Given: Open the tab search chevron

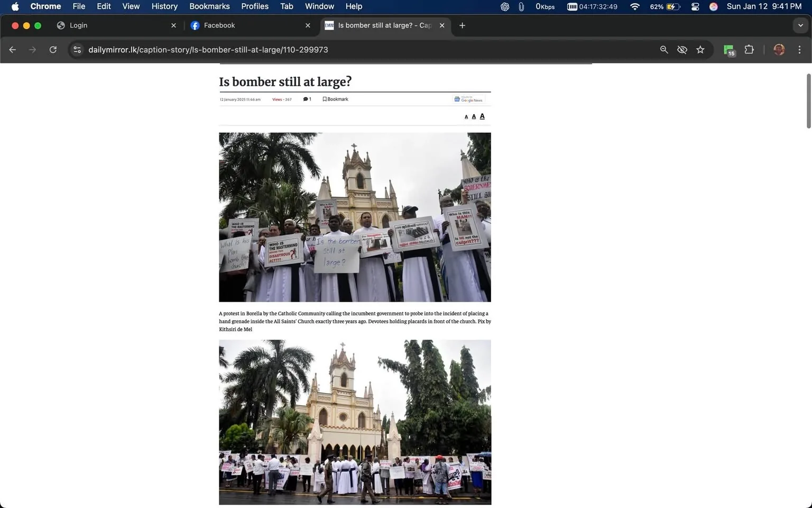Looking at the screenshot, I should [800, 25].
